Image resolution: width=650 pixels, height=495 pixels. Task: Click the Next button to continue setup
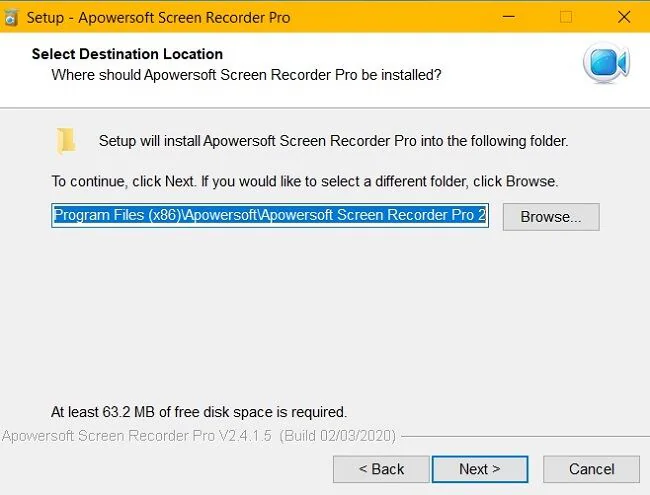[x=480, y=469]
